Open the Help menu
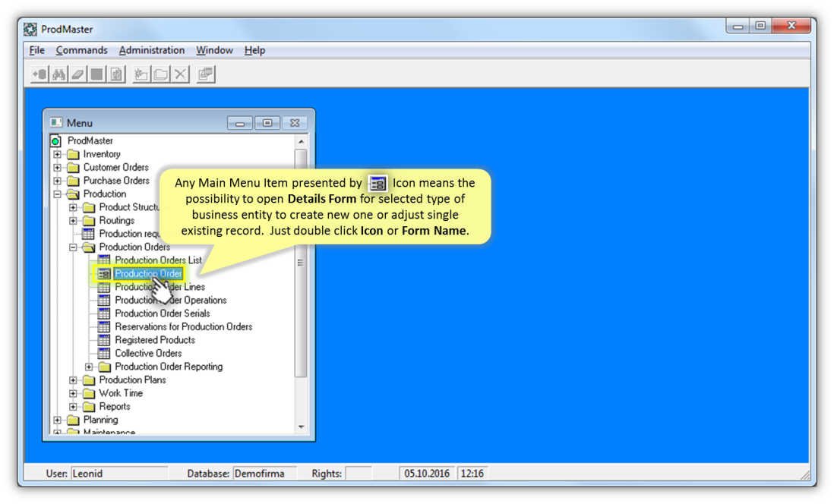This screenshot has height=504, width=834. (x=254, y=50)
